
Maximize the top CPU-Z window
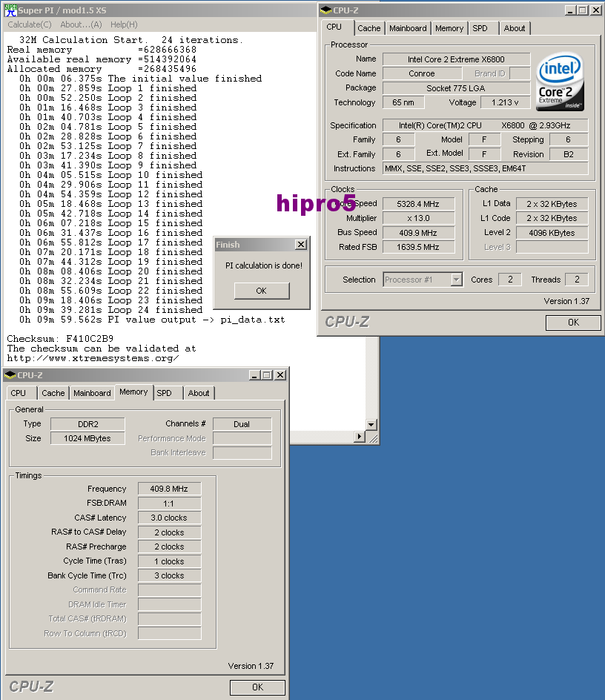(582, 10)
